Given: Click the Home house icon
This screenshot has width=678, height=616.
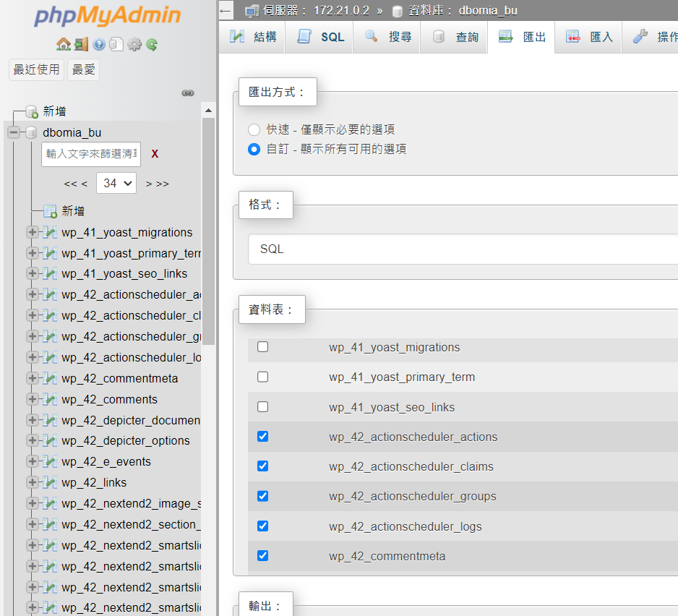Looking at the screenshot, I should click(64, 45).
